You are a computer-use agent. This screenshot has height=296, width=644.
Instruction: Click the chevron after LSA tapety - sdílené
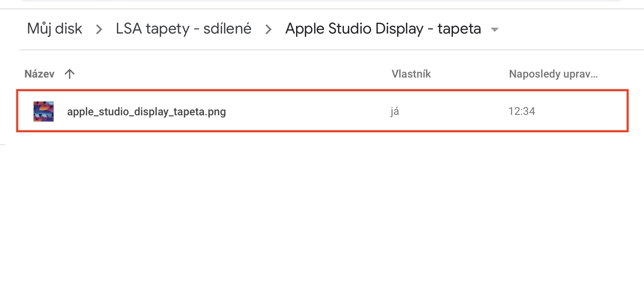point(268,29)
